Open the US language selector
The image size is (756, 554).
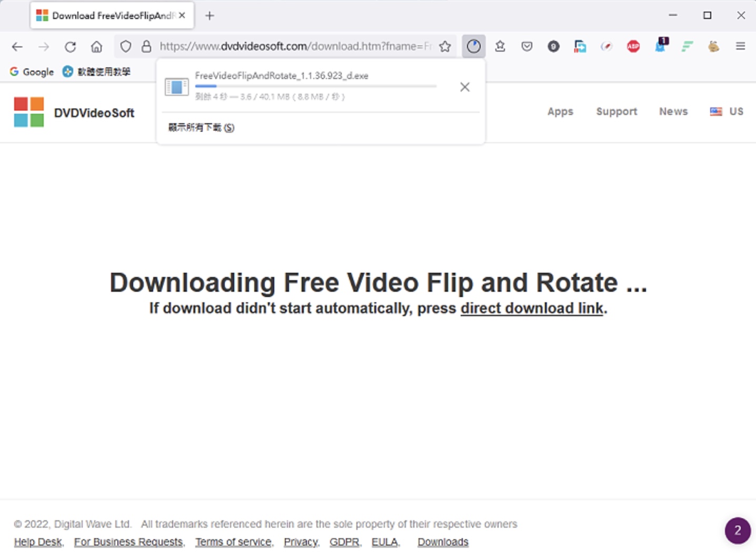pos(727,112)
